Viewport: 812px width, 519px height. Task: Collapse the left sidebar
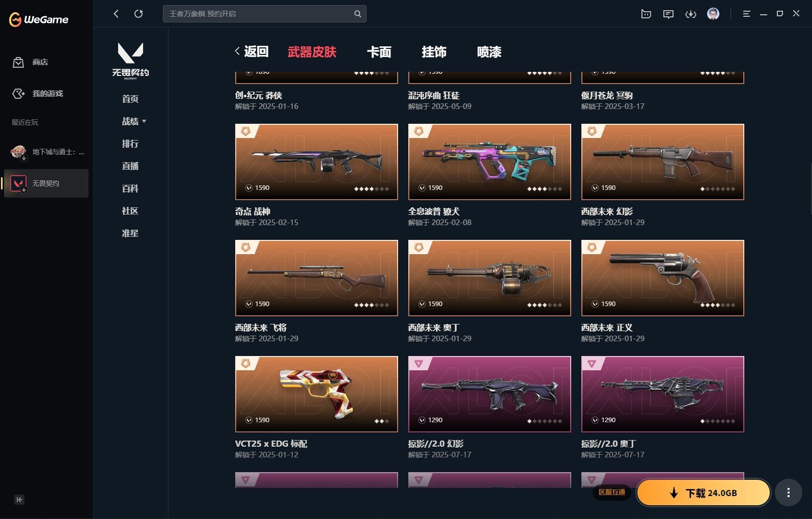click(x=19, y=500)
